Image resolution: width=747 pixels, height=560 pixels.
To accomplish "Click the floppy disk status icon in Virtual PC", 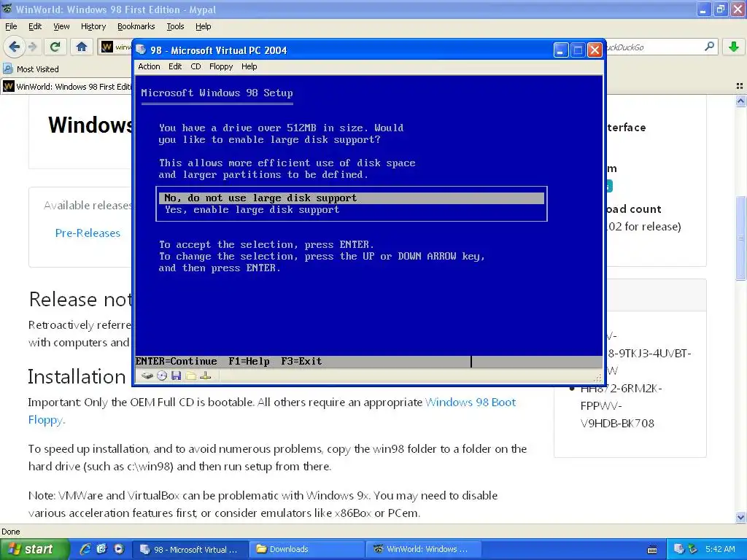I will coord(177,376).
